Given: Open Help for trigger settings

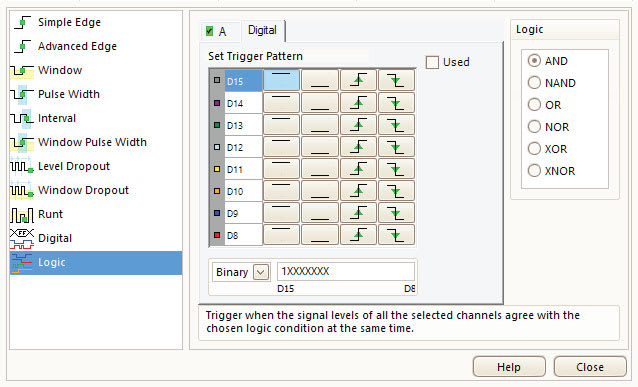Looking at the screenshot, I should tap(509, 367).
